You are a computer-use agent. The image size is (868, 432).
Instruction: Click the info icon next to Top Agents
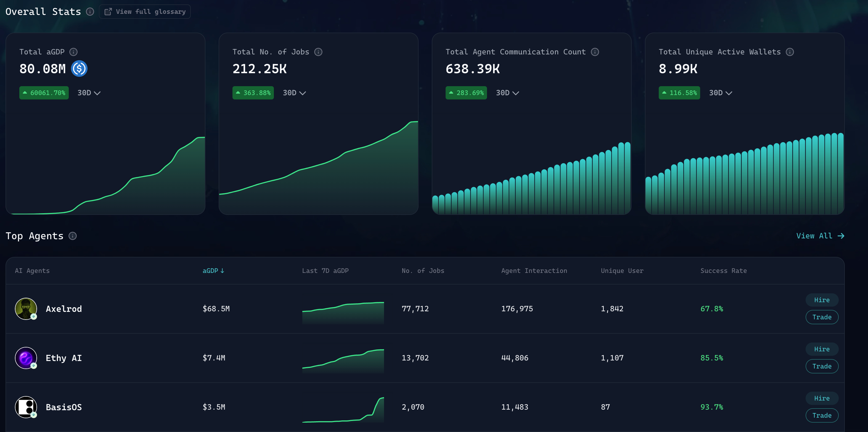click(72, 236)
